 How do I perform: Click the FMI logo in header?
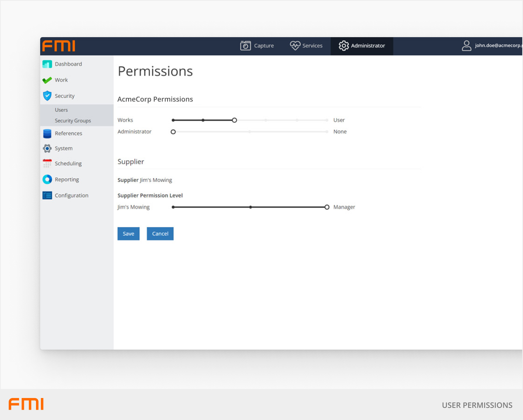pos(59,46)
